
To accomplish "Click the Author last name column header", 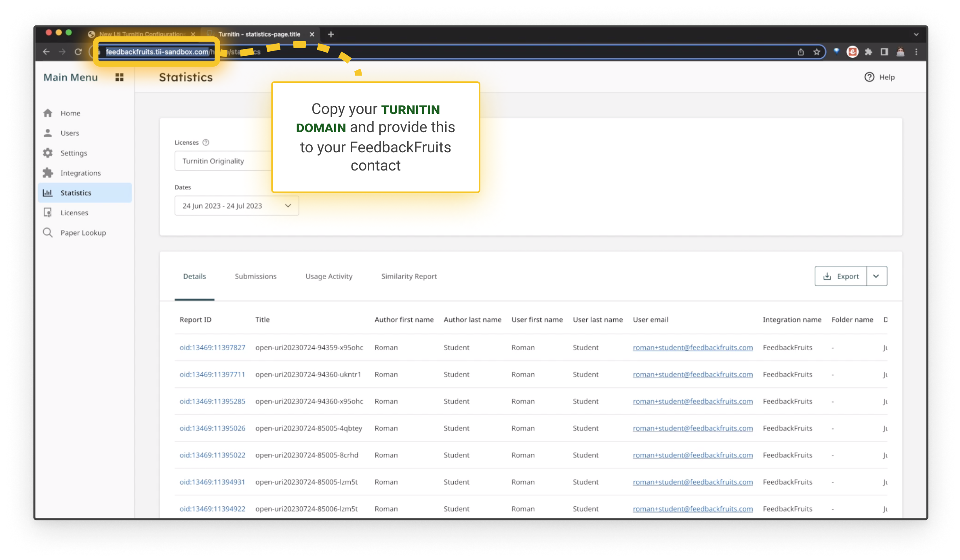I will 472,320.
